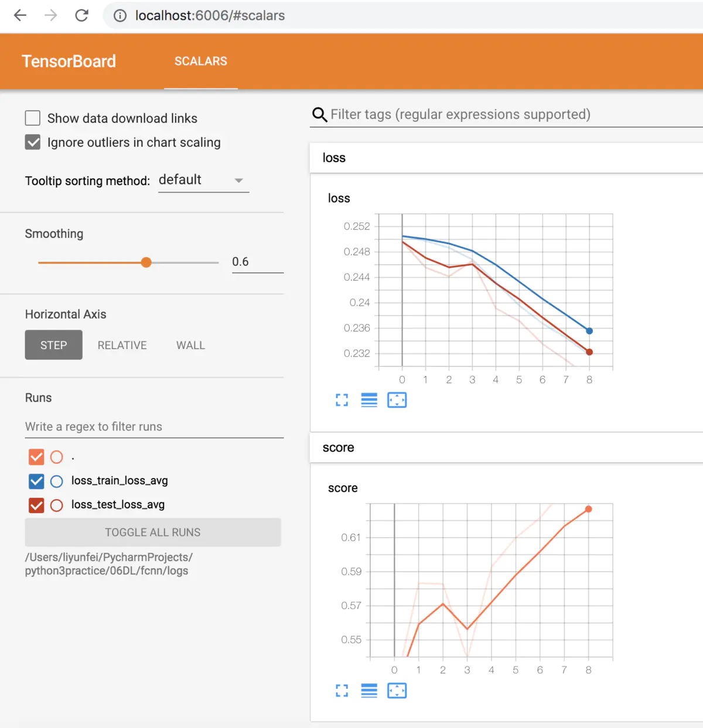Viewport: 703px width, 728px height.
Task: Toggle log scale on the loss chart
Action: click(x=369, y=400)
